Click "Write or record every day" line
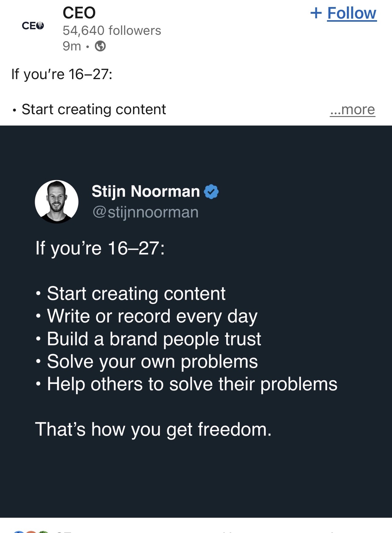The width and height of the screenshot is (392, 533). pos(152,316)
